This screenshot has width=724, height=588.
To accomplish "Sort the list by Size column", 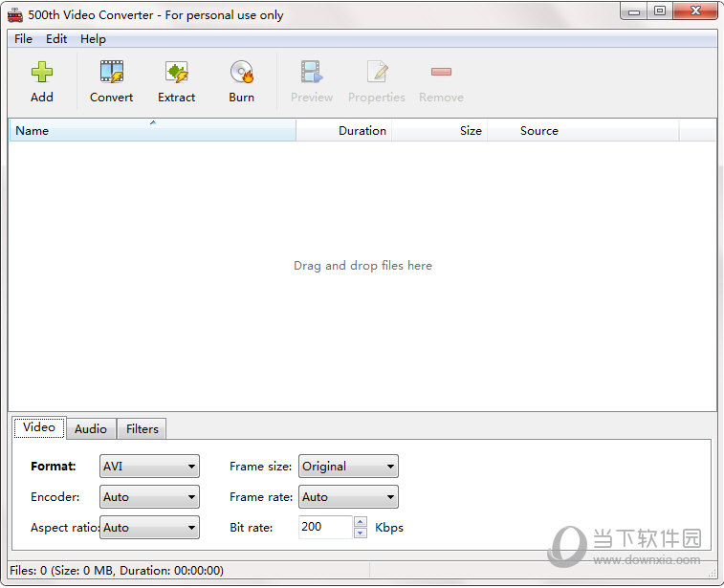I will coord(440,131).
